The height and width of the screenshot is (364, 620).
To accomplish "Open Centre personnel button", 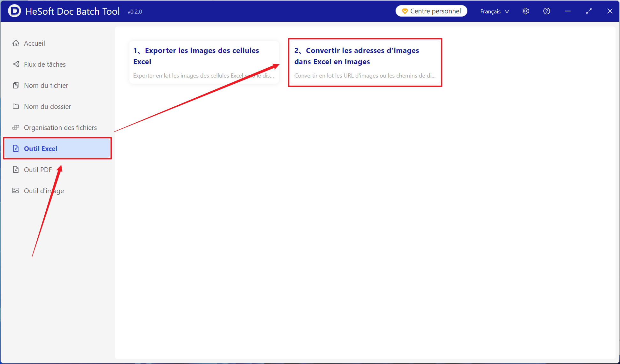I will [x=431, y=11].
